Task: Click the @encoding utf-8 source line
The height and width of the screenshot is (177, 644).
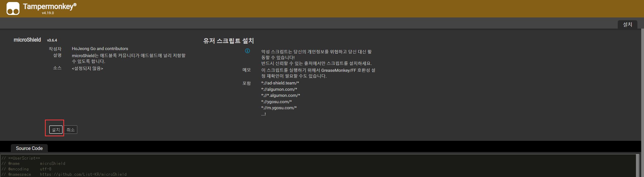Action: point(27,169)
